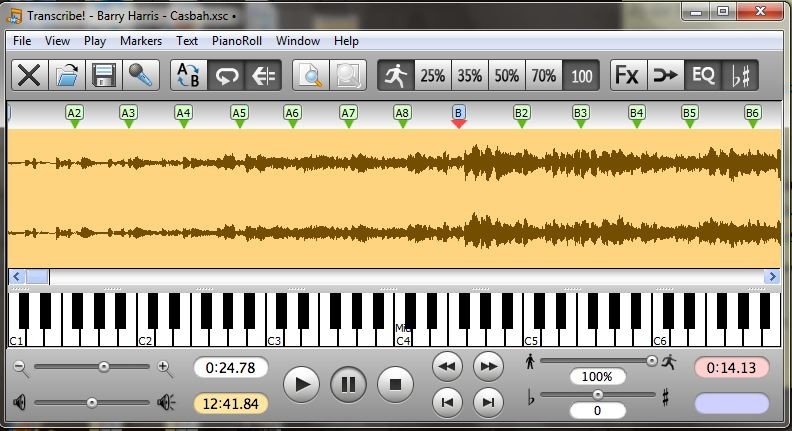Open the View menu
Image resolution: width=792 pixels, height=431 pixels.
[x=57, y=41]
